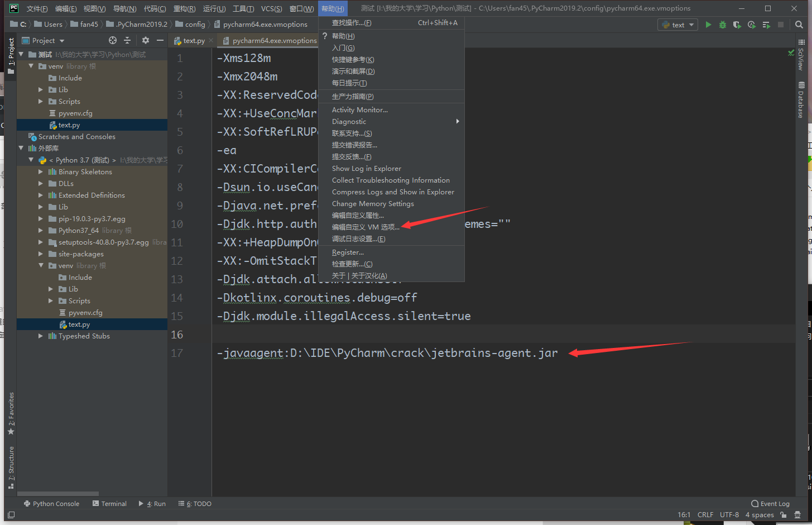This screenshot has height=525, width=812.
Task: Click the 16:1 cursor position widget
Action: 684,514
